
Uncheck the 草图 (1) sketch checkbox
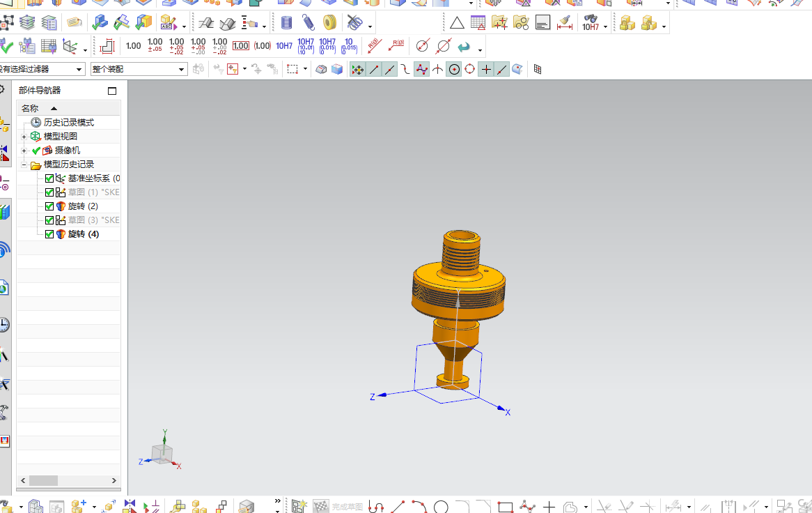pyautogui.click(x=49, y=192)
